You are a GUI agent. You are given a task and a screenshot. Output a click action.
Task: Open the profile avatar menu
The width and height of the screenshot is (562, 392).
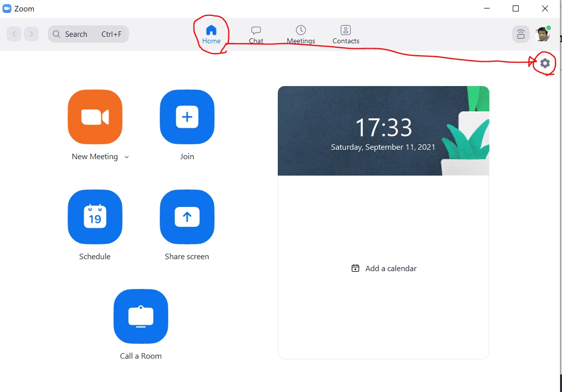point(542,34)
